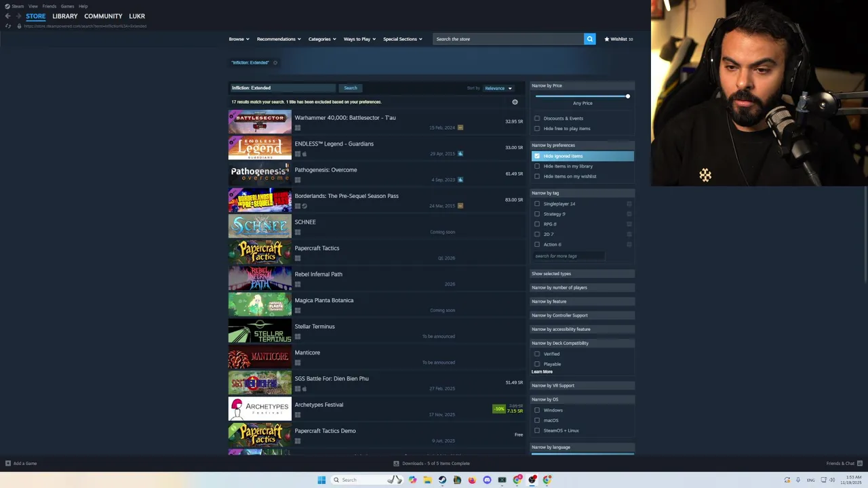Open Borderlands: The Pre-Sequel Season Pass result
The height and width of the screenshot is (488, 868).
point(376,201)
